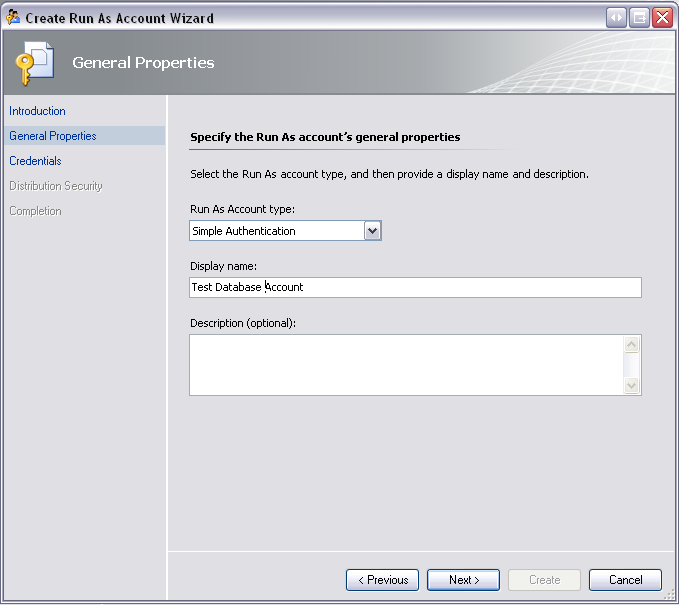Open the Credentials step

tap(35, 161)
